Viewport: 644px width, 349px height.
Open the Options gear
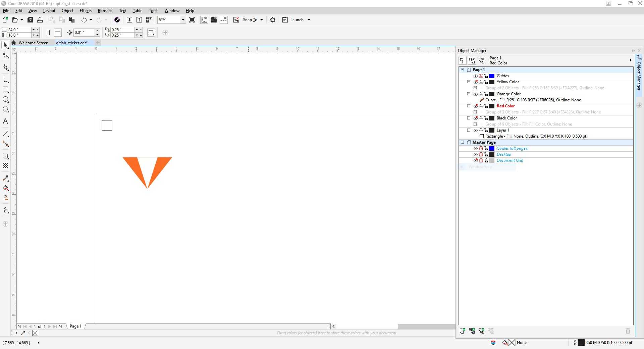(273, 20)
